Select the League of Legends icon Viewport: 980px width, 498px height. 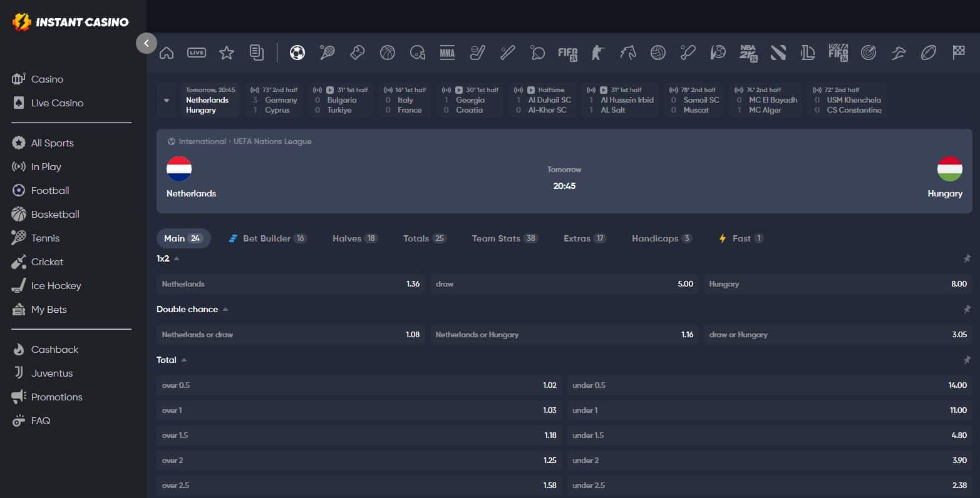[808, 53]
